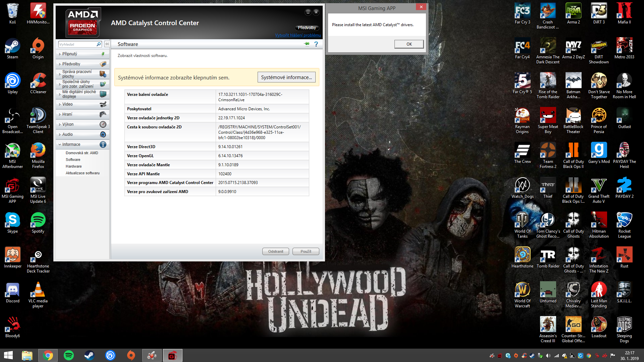
Task: Expand Předvolby sidebar section
Action: pos(83,64)
